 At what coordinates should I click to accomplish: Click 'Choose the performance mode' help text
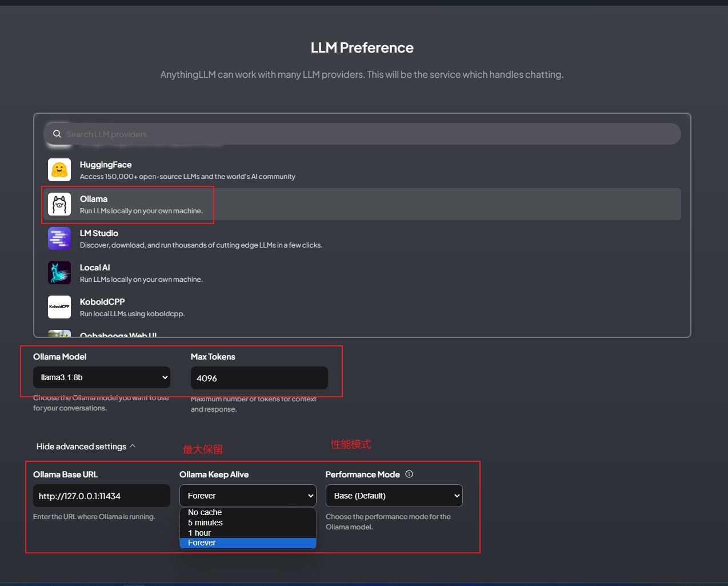coord(389,522)
